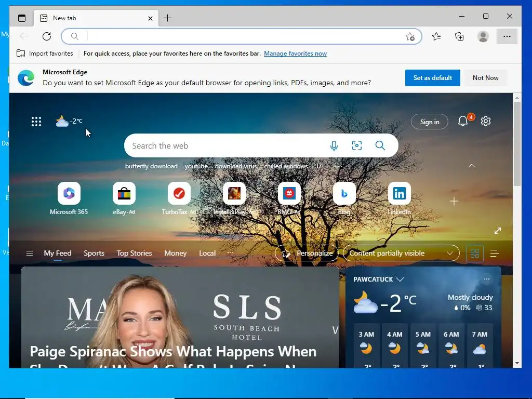Click the -2°C weather indicator

tap(69, 121)
